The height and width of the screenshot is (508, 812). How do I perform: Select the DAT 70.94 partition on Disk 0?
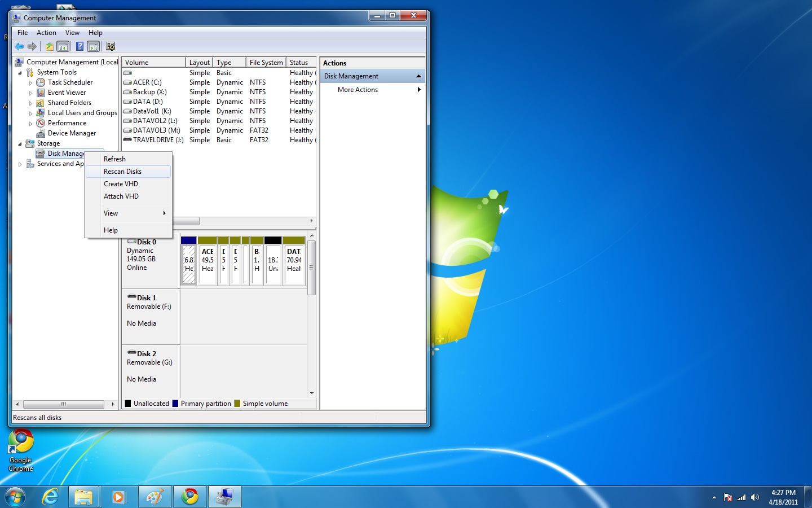pyautogui.click(x=294, y=261)
